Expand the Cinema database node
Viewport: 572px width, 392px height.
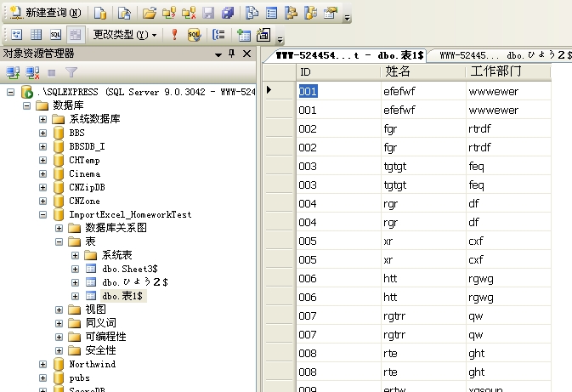coord(42,173)
